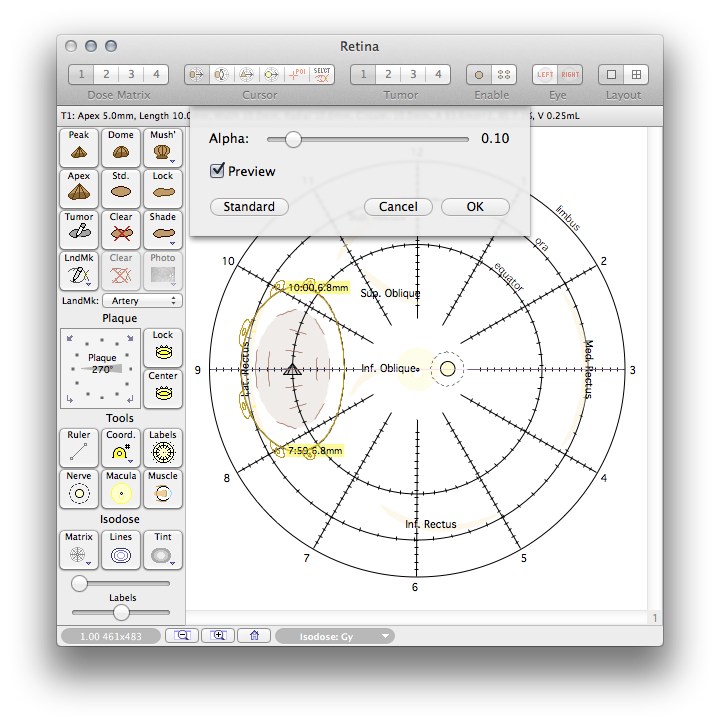Click the plaque Center button

click(163, 389)
